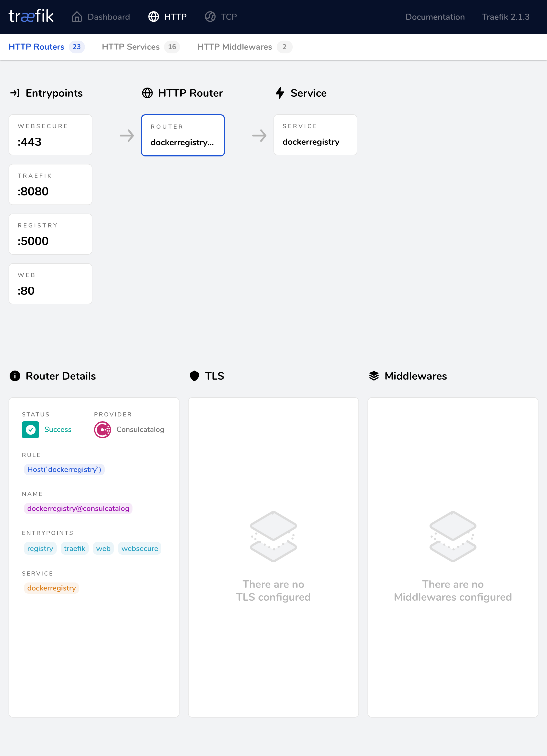The height and width of the screenshot is (756, 547).
Task: Switch to the HTTP Services tab
Action: pyautogui.click(x=141, y=47)
